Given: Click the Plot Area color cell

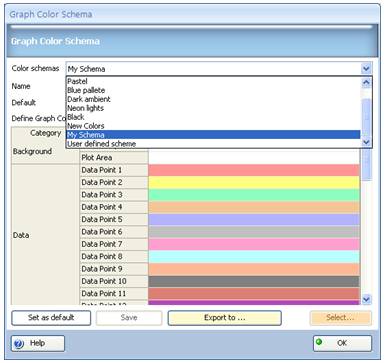Looking at the screenshot, I should (x=254, y=157).
